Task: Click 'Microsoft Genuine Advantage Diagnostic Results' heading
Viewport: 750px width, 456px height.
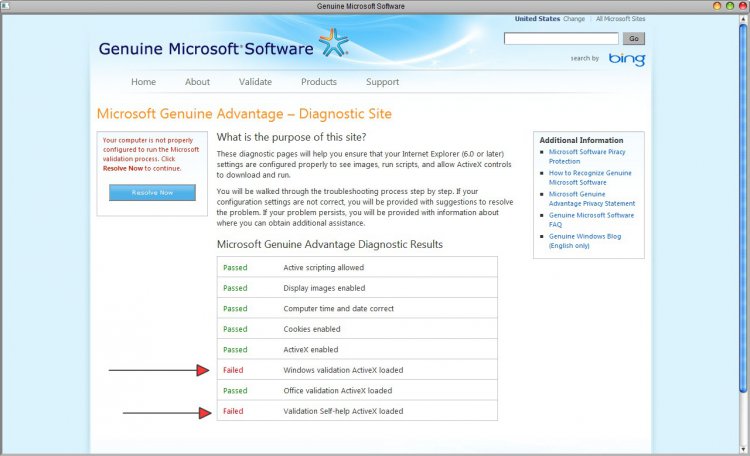Action: pos(330,244)
